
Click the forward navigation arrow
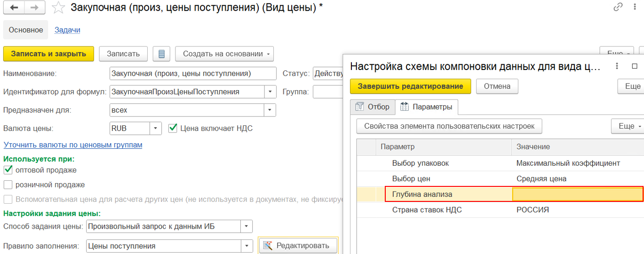click(35, 8)
